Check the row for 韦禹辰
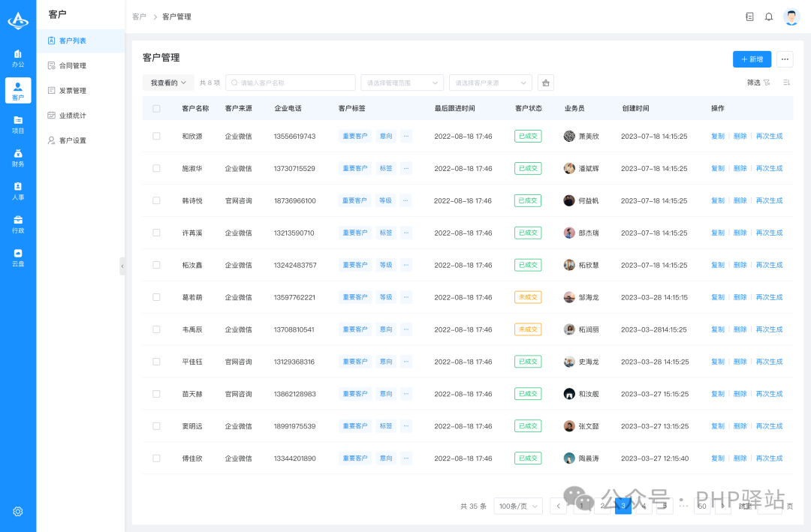 pyautogui.click(x=156, y=329)
